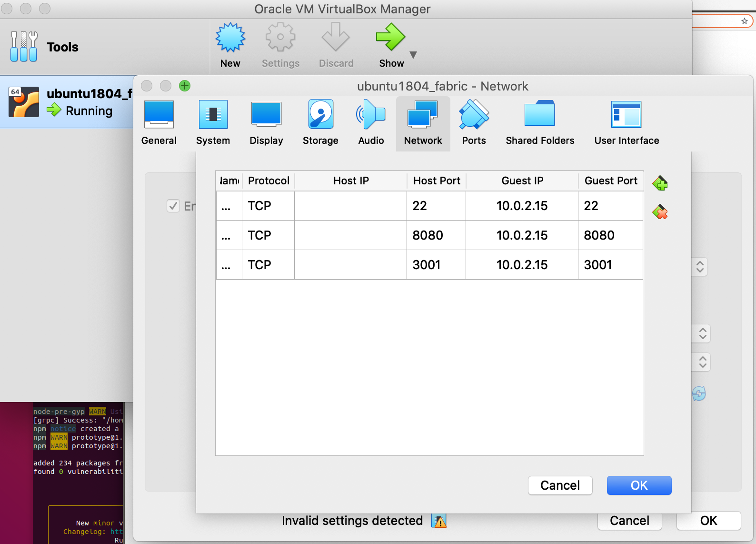Screen dimensions: 756x544
Task: Switch to the Storage settings tab
Action: pos(321,123)
